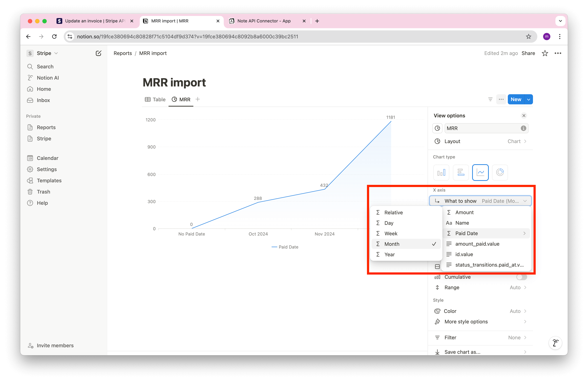Close the Note API Connector tab
This screenshot has width=588, height=382.
point(304,21)
